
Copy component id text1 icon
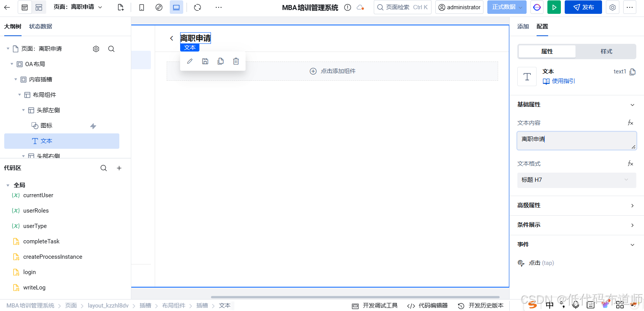coord(632,72)
